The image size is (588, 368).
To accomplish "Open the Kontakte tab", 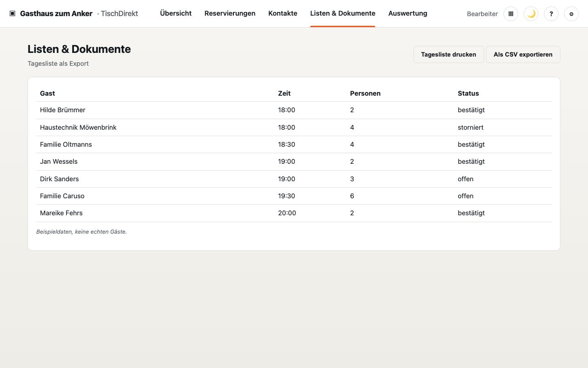I will 283,13.
